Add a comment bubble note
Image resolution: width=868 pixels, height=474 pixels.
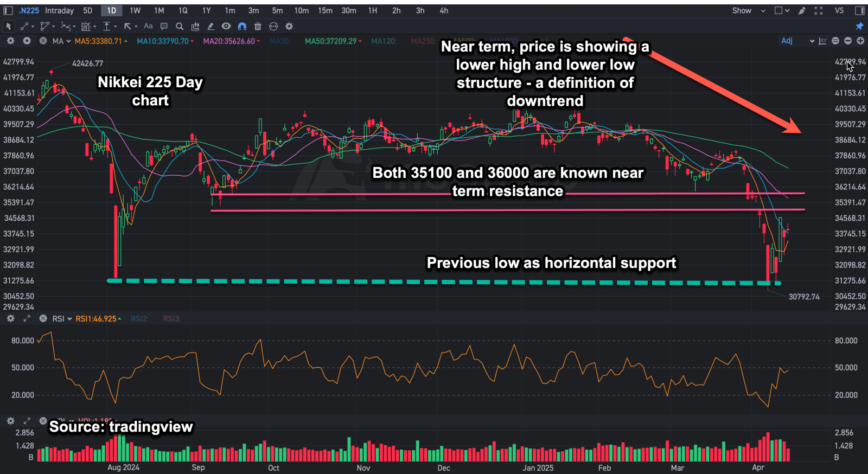164,26
